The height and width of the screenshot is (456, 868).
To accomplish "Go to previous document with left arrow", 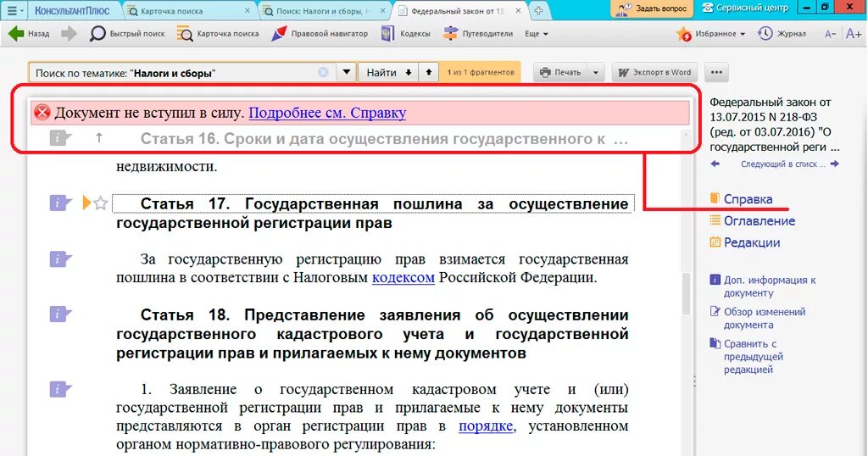I will point(715,164).
